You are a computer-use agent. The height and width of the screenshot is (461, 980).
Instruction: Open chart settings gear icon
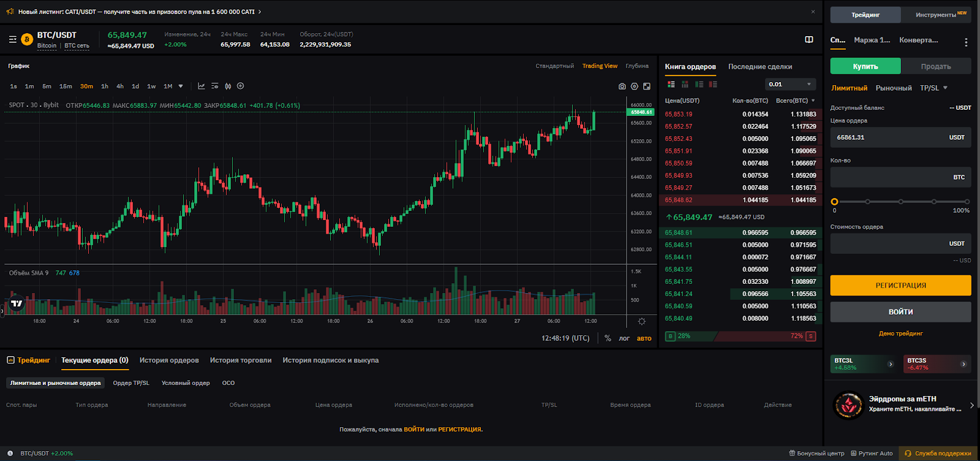point(635,86)
